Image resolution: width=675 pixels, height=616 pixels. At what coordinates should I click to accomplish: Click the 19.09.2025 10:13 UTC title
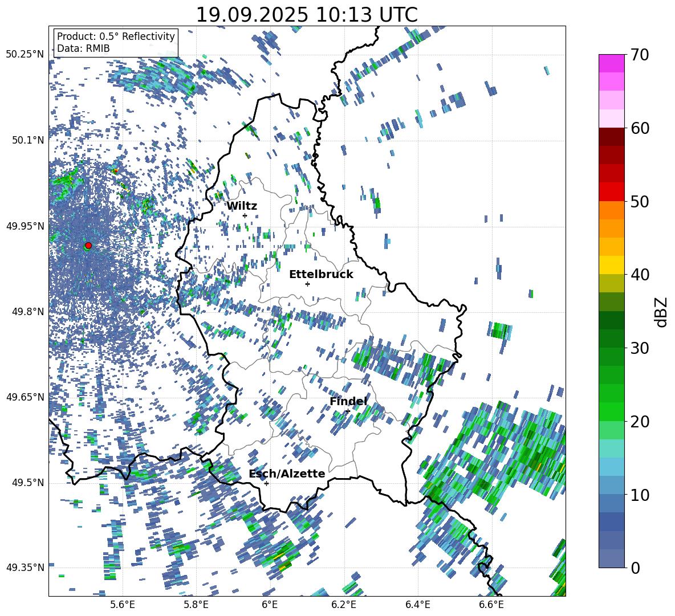[307, 15]
